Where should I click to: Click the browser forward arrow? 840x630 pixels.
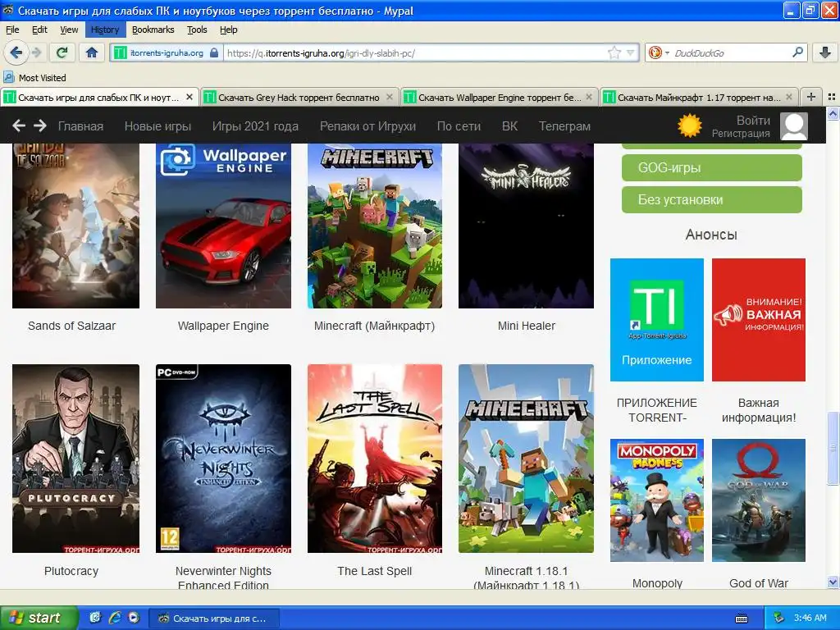click(36, 52)
